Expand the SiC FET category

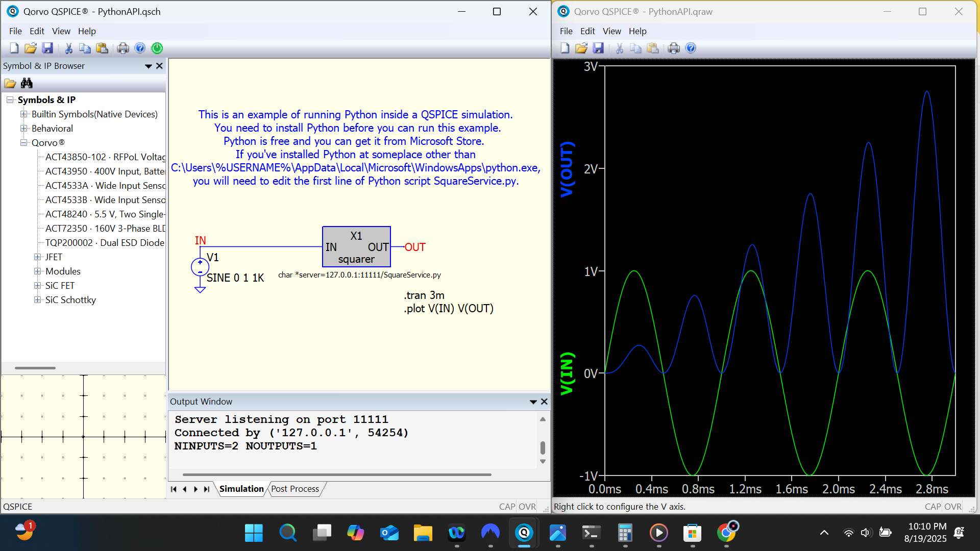click(37, 285)
